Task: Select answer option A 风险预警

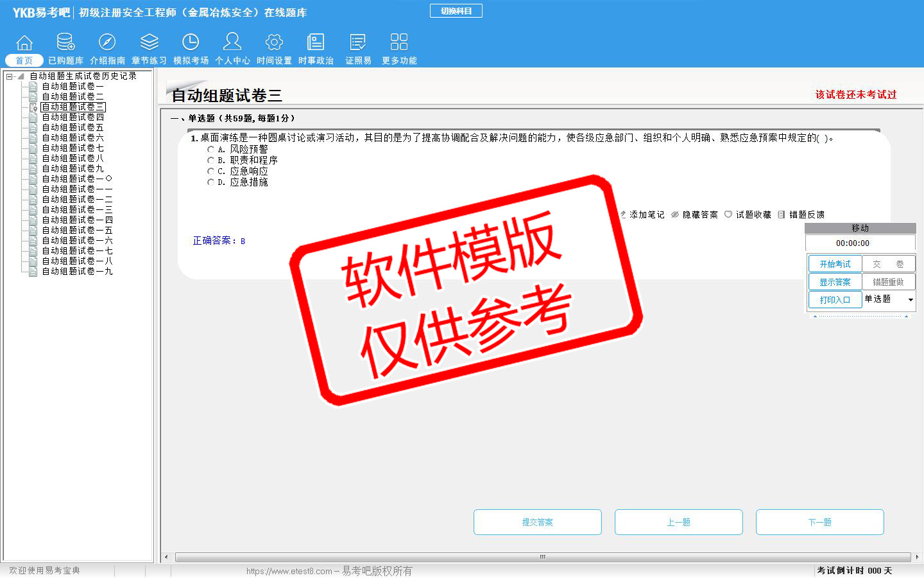Action: pos(210,149)
